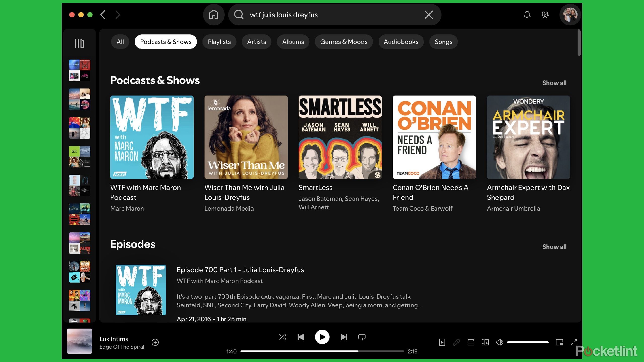This screenshot has height=362, width=644.
Task: Open the Armchair Expert podcast page
Action: point(528,137)
